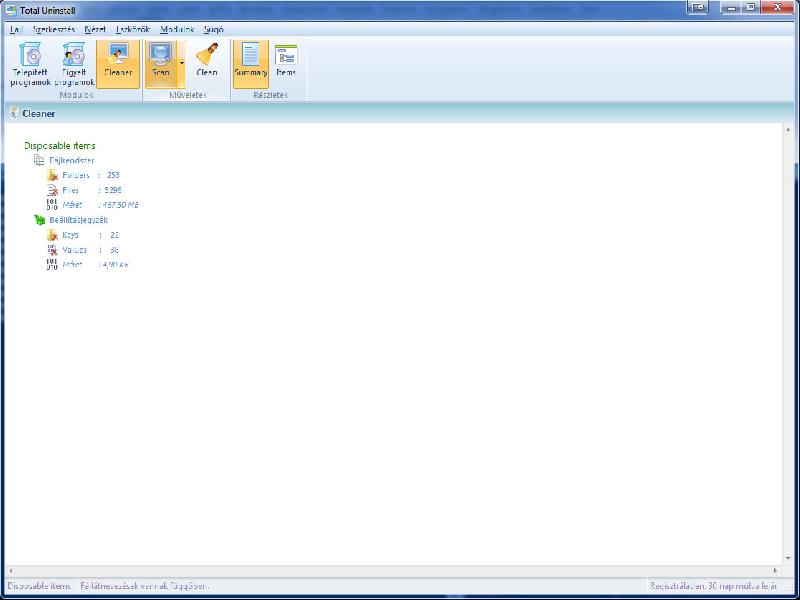Click the binary size icon under Values
Viewport: 800px width, 600px height.
click(52, 265)
